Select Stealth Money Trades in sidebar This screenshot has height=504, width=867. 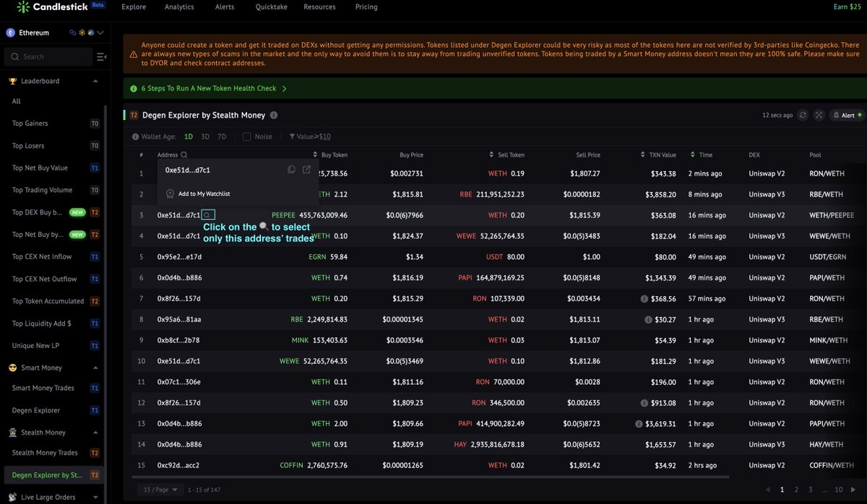coord(45,453)
